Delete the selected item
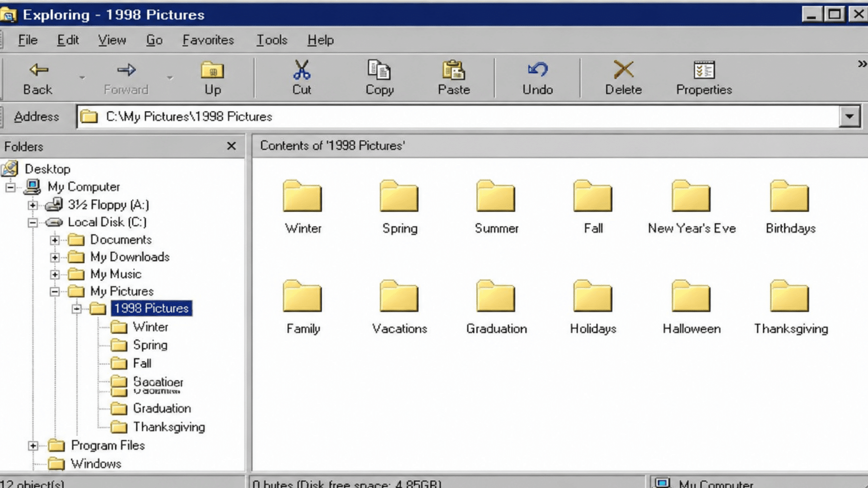The width and height of the screenshot is (868, 488). click(623, 78)
